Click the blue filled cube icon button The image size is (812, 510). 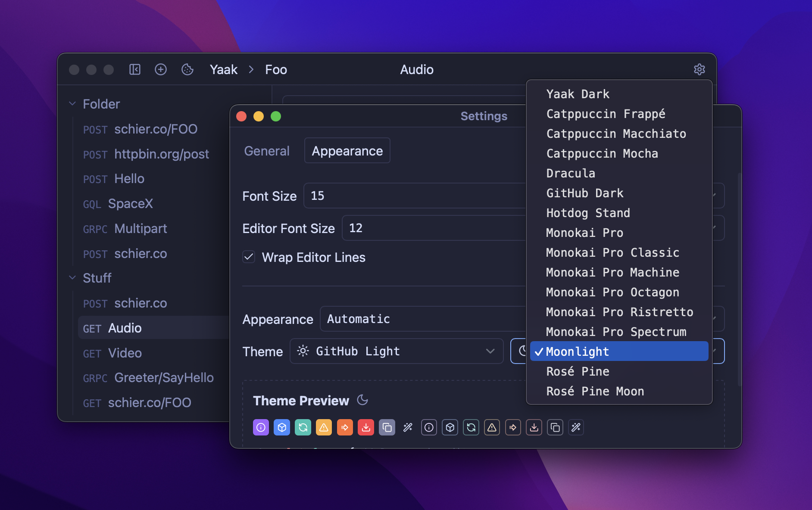click(282, 427)
